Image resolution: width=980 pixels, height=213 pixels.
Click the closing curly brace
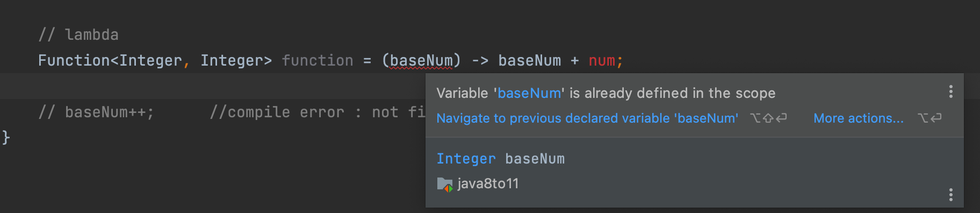6,138
